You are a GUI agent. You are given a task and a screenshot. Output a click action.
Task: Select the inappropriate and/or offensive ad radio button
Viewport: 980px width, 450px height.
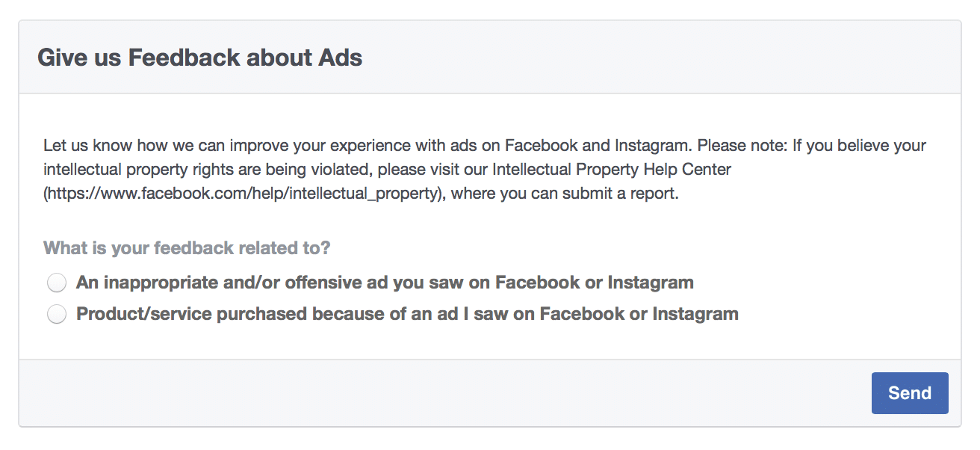57,283
